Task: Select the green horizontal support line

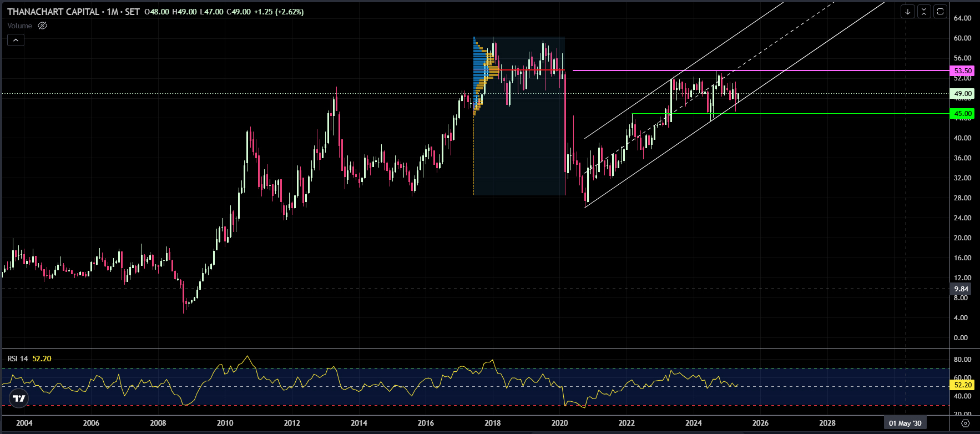Action: pyautogui.click(x=790, y=113)
